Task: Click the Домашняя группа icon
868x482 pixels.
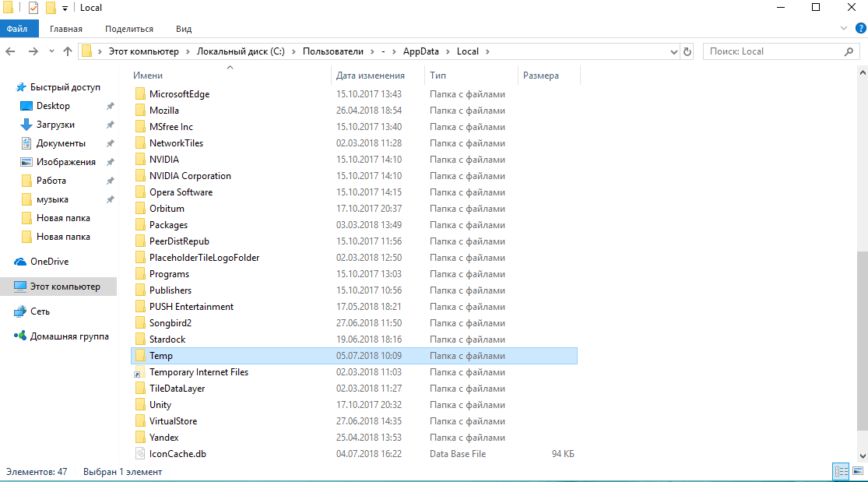Action: click(20, 336)
